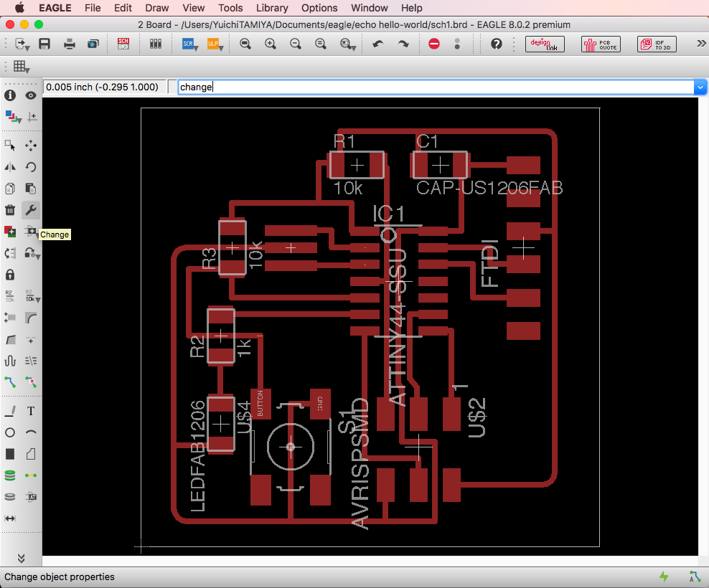Screen dimensions: 709x588
Task: Select the Ripup tool
Action: [x=30, y=382]
